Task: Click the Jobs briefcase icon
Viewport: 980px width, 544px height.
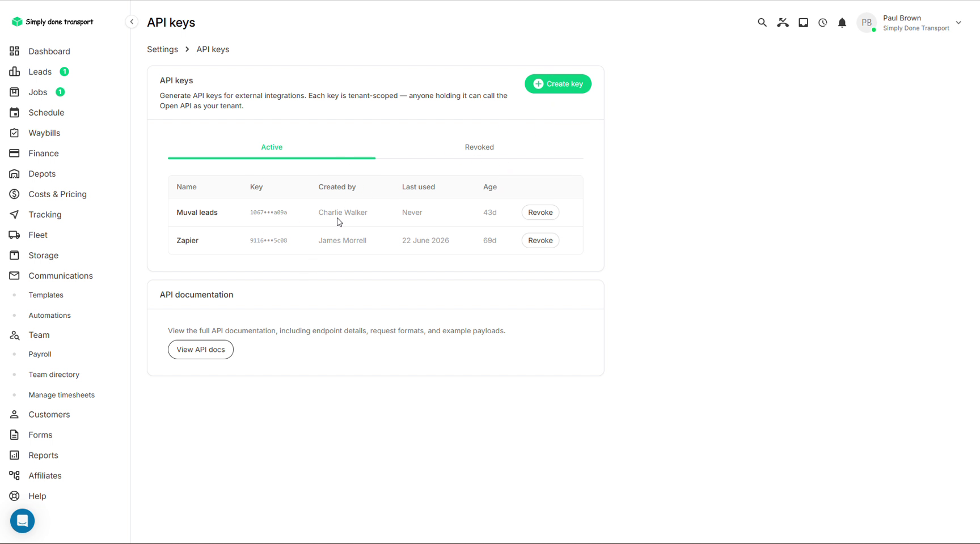Action: click(x=14, y=92)
